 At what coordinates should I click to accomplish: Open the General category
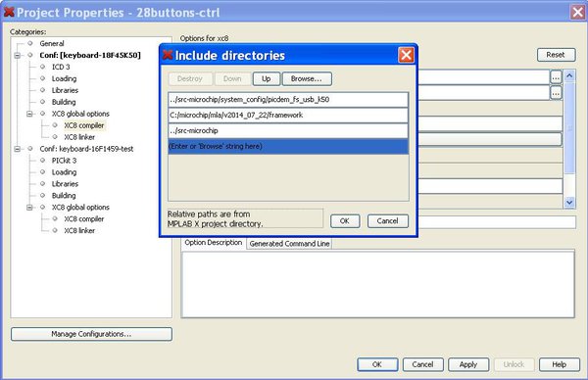click(52, 43)
